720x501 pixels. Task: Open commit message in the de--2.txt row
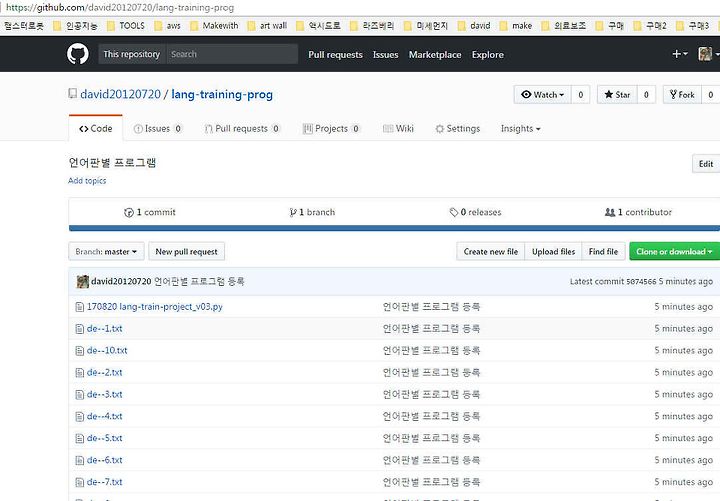pos(431,372)
